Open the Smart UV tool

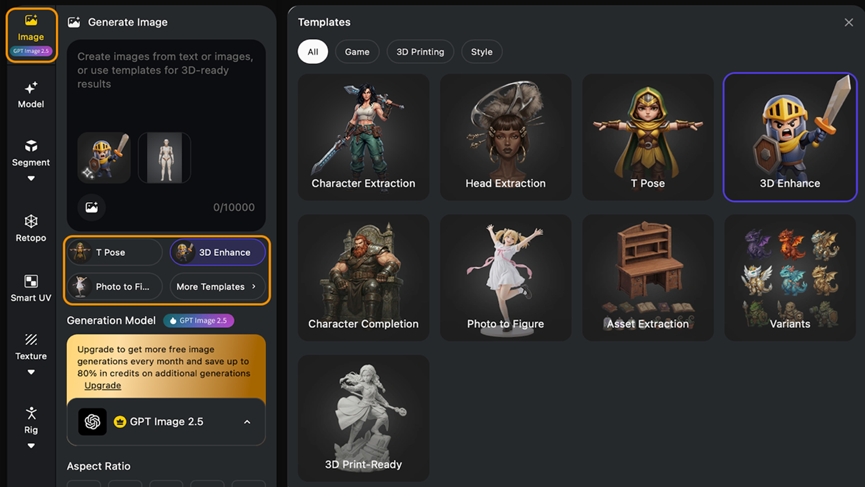tap(31, 288)
